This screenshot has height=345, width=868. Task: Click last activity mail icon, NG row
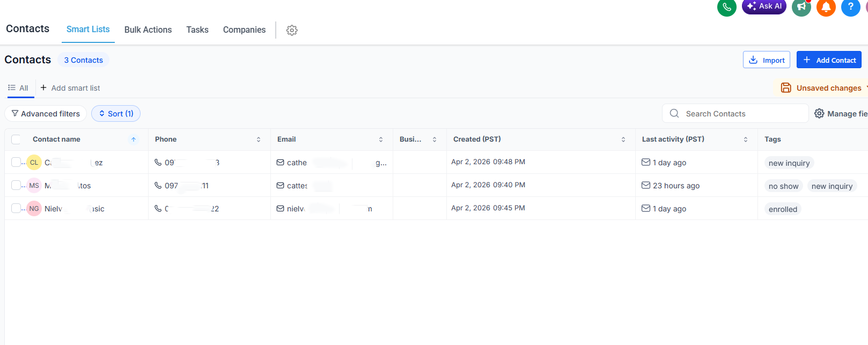click(646, 208)
